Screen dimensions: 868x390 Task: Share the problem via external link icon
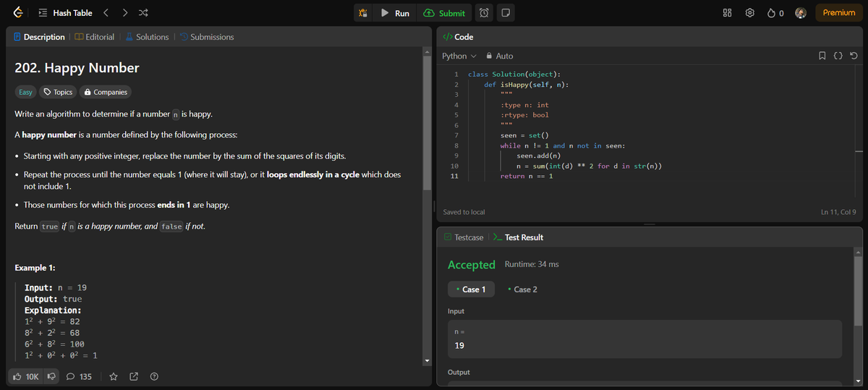click(134, 376)
